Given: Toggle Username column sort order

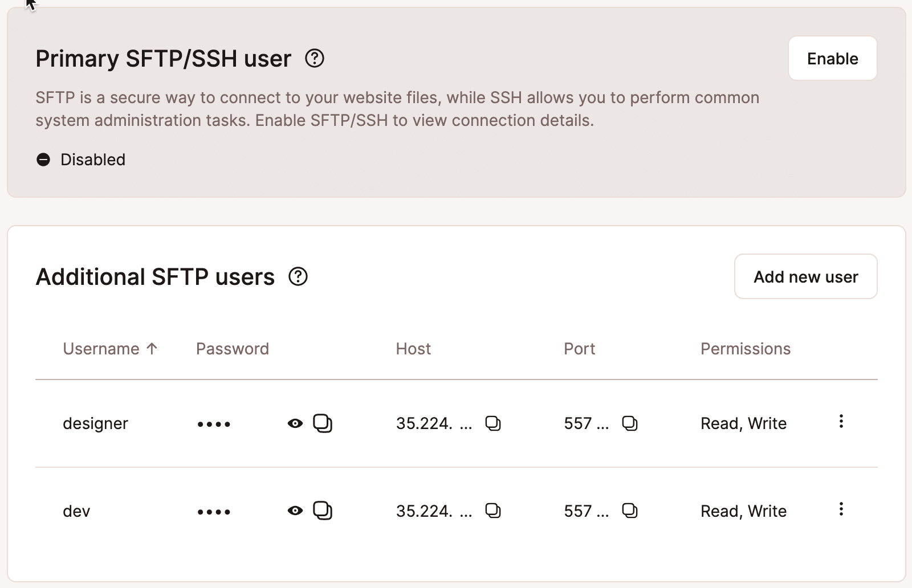Looking at the screenshot, I should 111,349.
